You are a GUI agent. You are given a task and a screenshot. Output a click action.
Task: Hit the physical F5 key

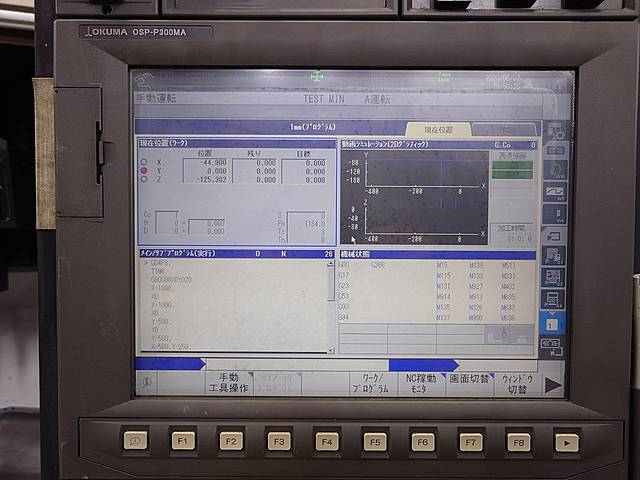375,442
